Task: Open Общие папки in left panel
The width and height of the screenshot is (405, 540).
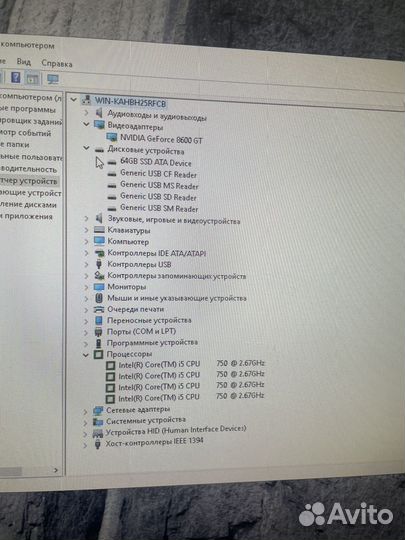Action: (15, 145)
